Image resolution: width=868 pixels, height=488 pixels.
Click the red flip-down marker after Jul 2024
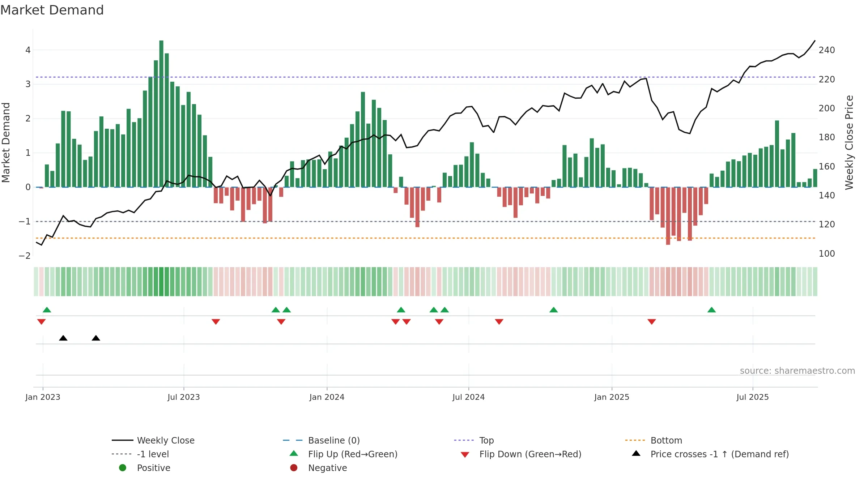499,322
